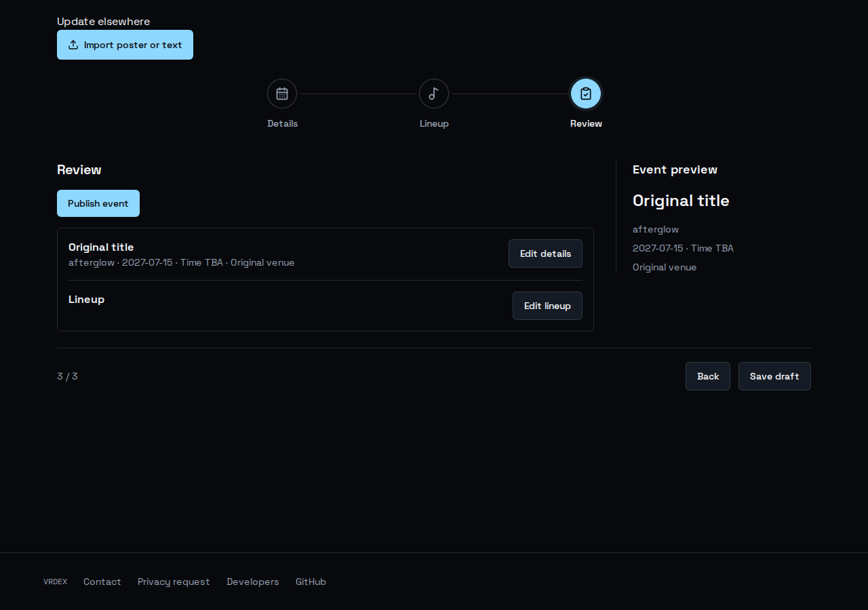868x610 pixels.
Task: Click the upload icon on Import button
Action: tap(73, 45)
